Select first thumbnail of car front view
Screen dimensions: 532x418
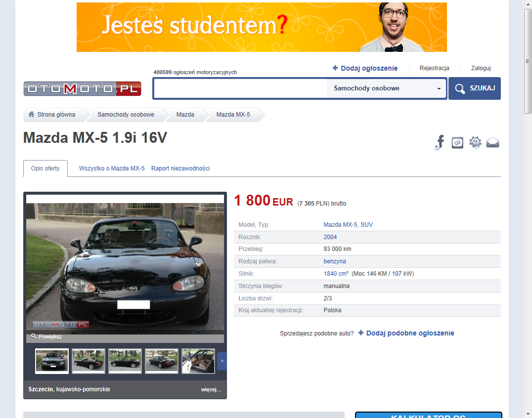(x=52, y=361)
